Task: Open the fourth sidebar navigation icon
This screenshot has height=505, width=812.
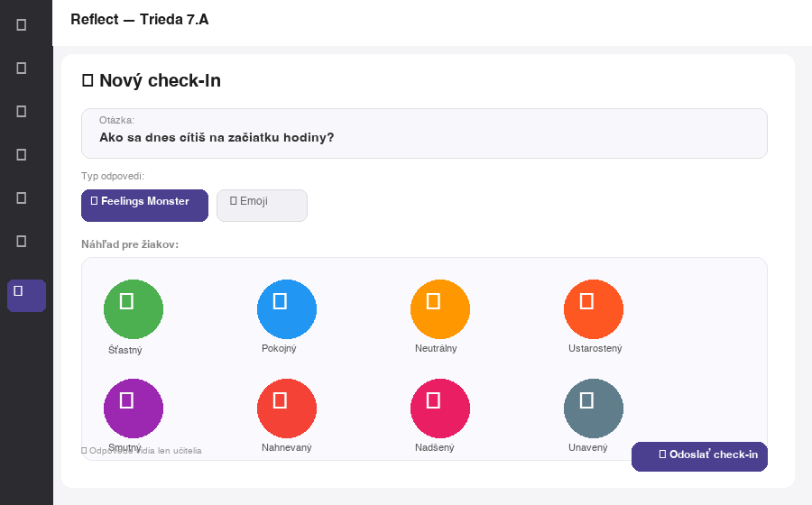Action: click(22, 154)
